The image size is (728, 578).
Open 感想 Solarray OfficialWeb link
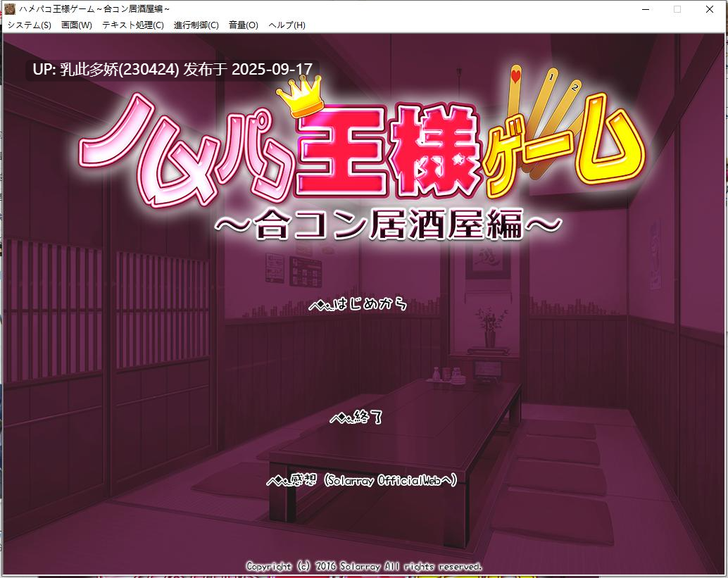coord(362,480)
